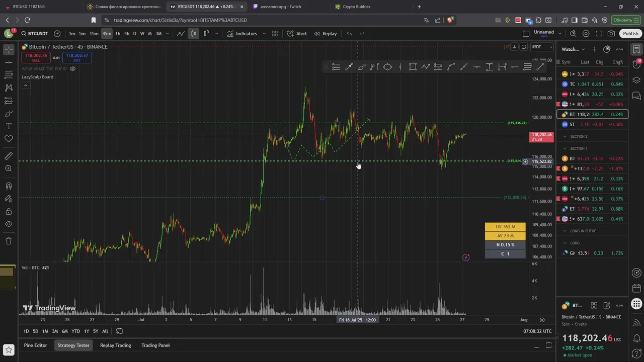Open the chats panel icon

(x=636, y=95)
